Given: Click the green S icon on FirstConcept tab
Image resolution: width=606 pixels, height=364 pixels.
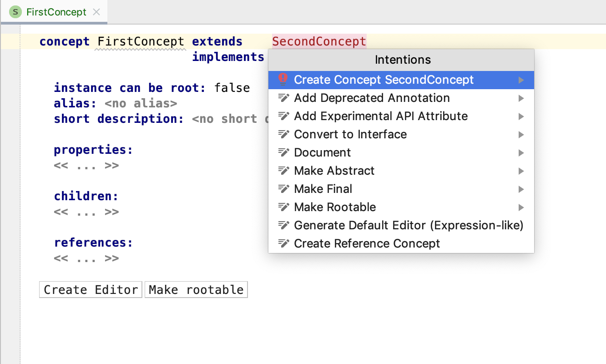Looking at the screenshot, I should point(16,12).
